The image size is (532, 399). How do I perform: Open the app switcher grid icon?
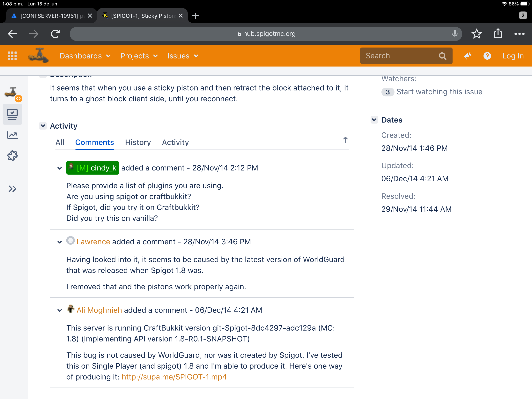pyautogui.click(x=12, y=56)
